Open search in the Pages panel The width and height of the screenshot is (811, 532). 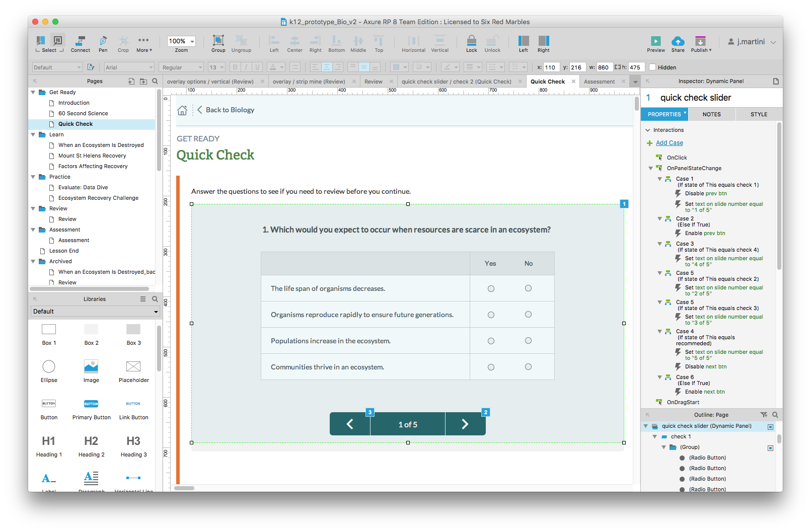(x=155, y=81)
